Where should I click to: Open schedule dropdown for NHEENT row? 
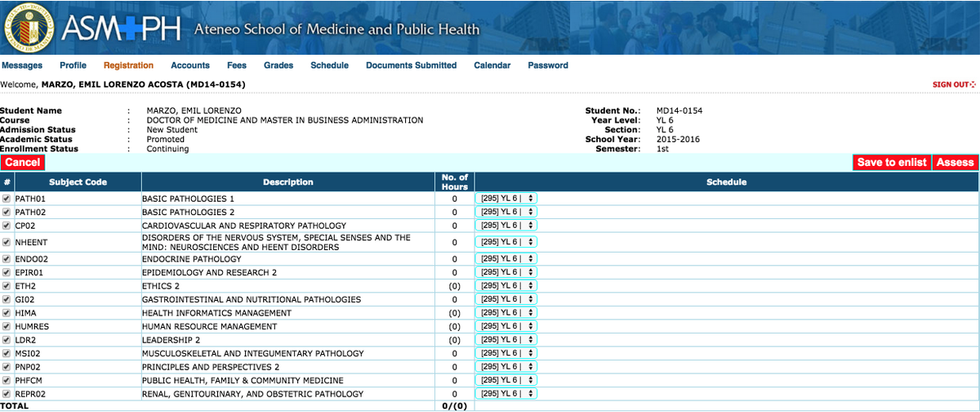[506, 242]
